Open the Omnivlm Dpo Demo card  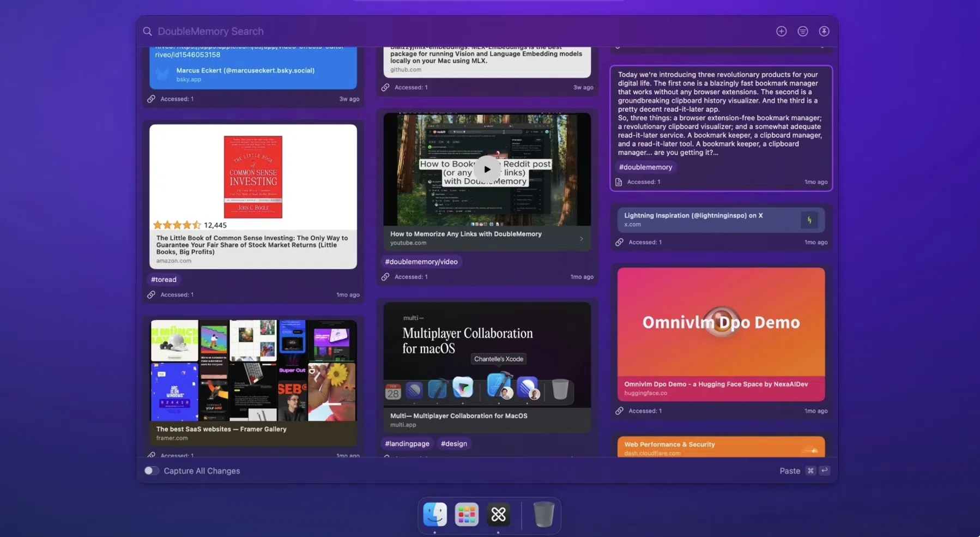pyautogui.click(x=721, y=334)
